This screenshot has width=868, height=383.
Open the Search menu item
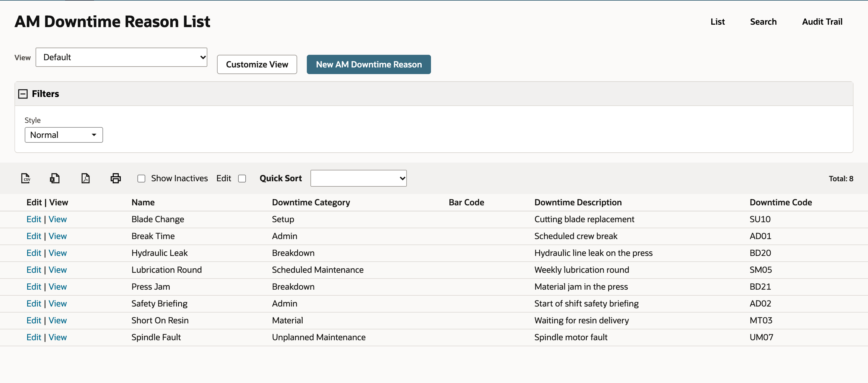click(x=763, y=22)
